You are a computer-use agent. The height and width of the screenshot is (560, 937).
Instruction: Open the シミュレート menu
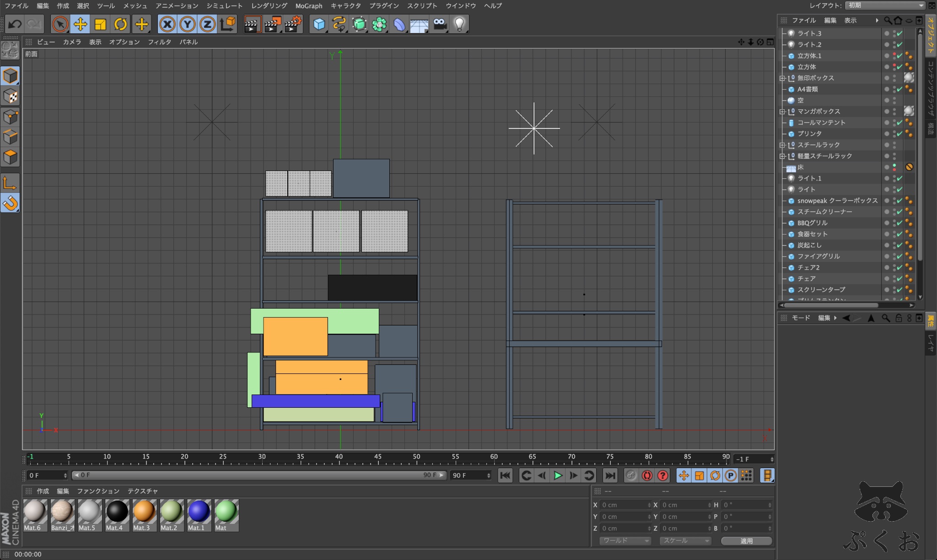coord(224,5)
